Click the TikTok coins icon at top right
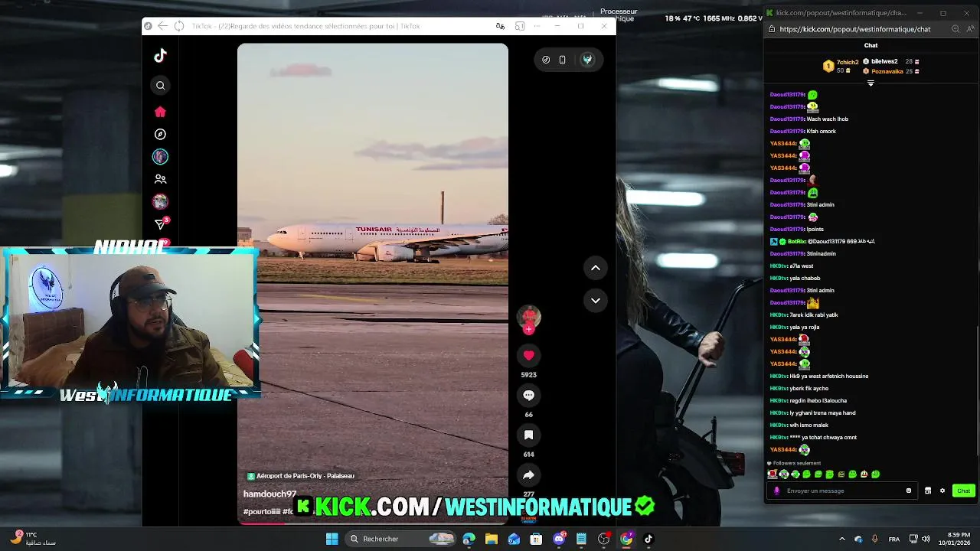Image resolution: width=980 pixels, height=551 pixels. (546, 60)
